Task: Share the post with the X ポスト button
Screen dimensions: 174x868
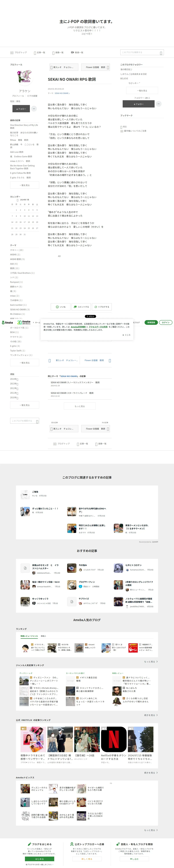Action: tap(90, 316)
